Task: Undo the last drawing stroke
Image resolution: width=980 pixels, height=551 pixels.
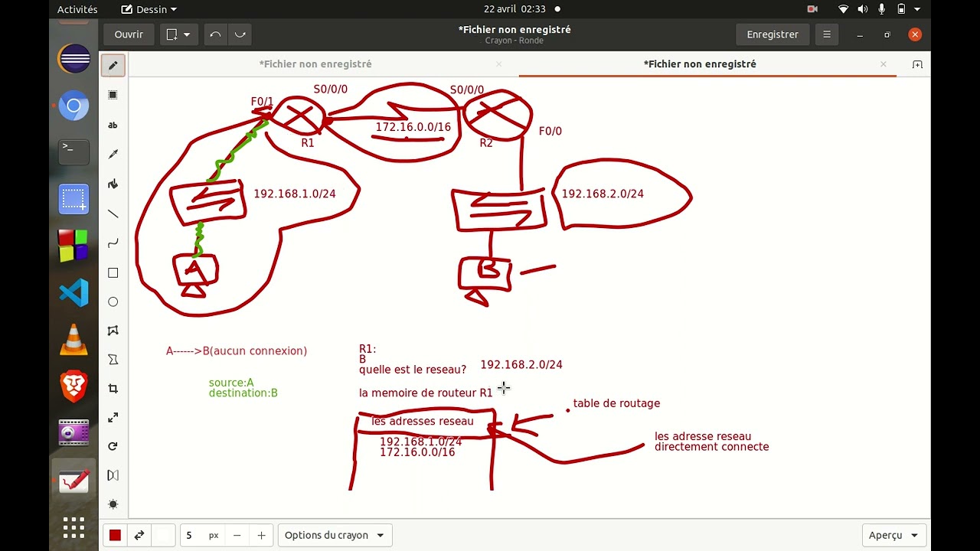Action: [215, 34]
